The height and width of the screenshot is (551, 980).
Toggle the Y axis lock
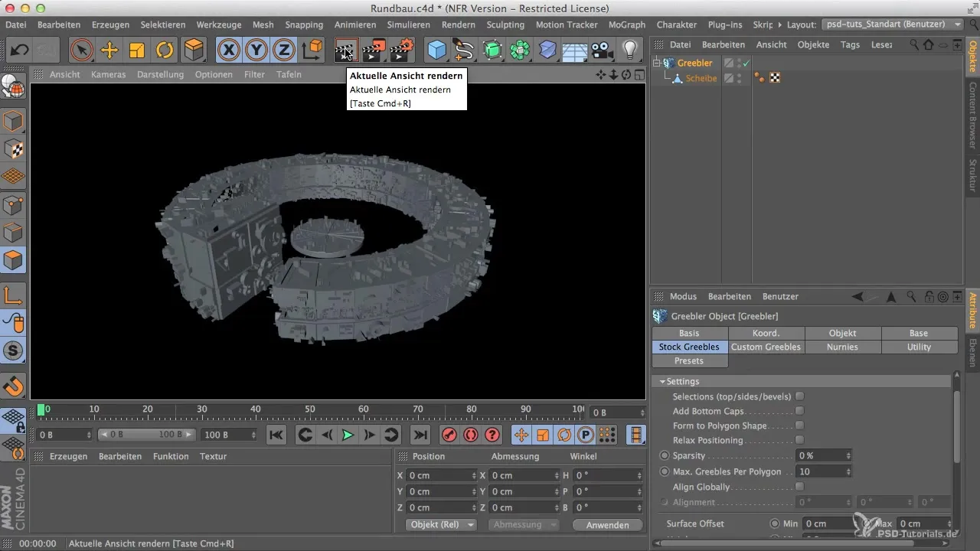[x=256, y=51]
